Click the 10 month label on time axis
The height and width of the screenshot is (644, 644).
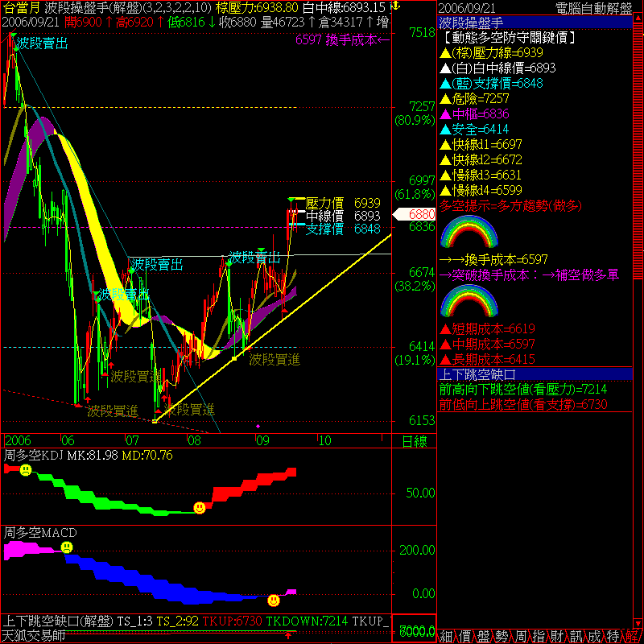click(325, 440)
